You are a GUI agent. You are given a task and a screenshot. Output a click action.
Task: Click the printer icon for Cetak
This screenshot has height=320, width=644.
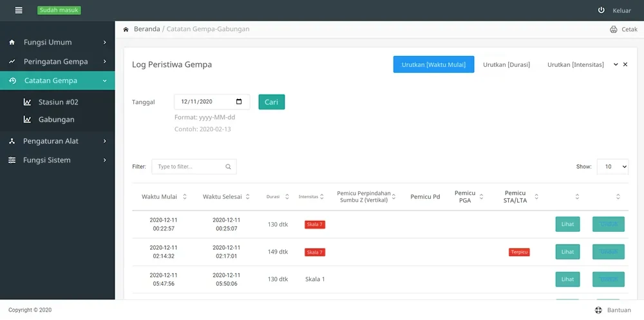[614, 30]
